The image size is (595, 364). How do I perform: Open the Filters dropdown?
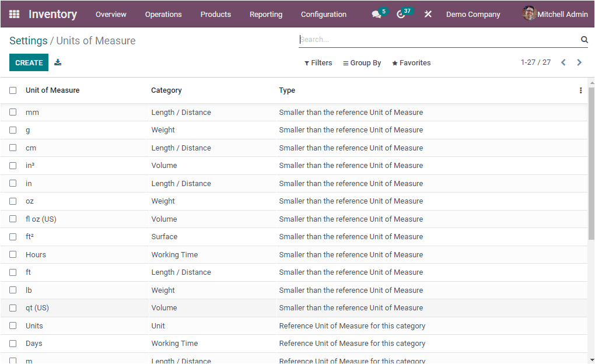tap(318, 62)
